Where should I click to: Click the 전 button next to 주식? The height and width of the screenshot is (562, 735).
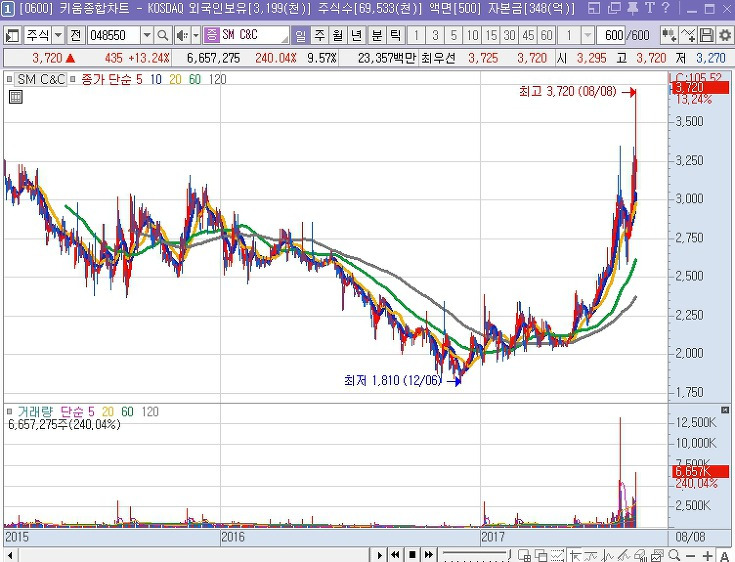[x=75, y=35]
